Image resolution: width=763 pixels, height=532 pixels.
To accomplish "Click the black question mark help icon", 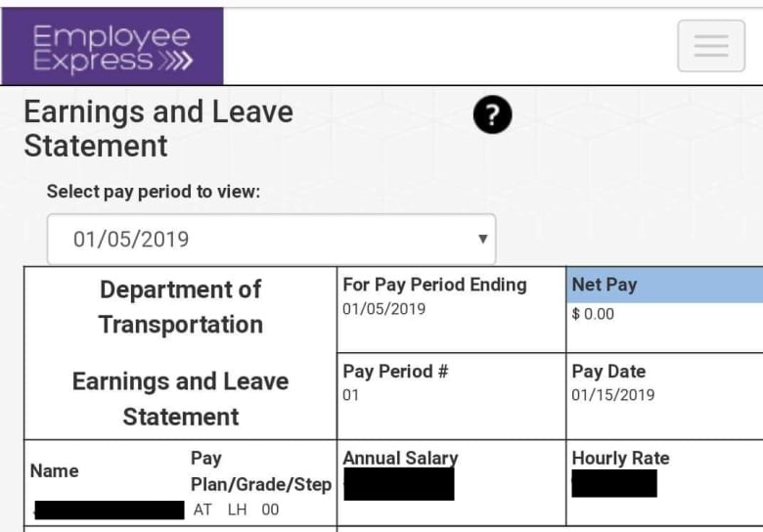I will click(x=492, y=114).
